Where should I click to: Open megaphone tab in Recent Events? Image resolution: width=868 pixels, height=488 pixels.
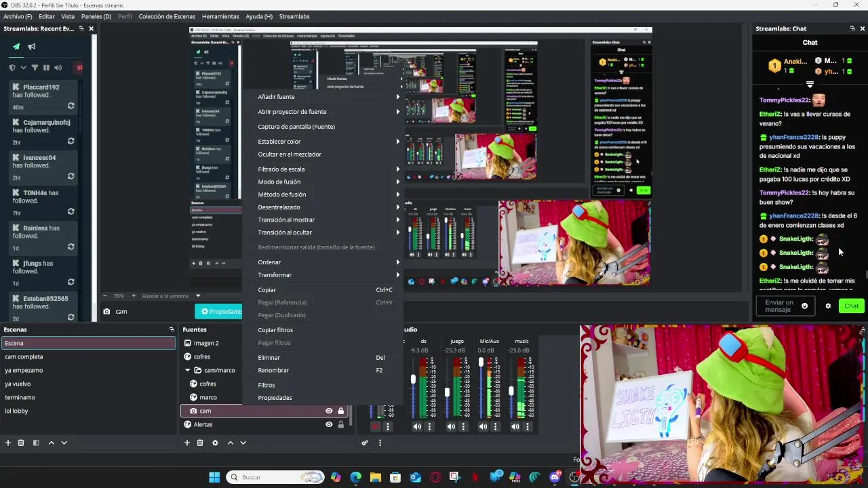pyautogui.click(x=32, y=47)
